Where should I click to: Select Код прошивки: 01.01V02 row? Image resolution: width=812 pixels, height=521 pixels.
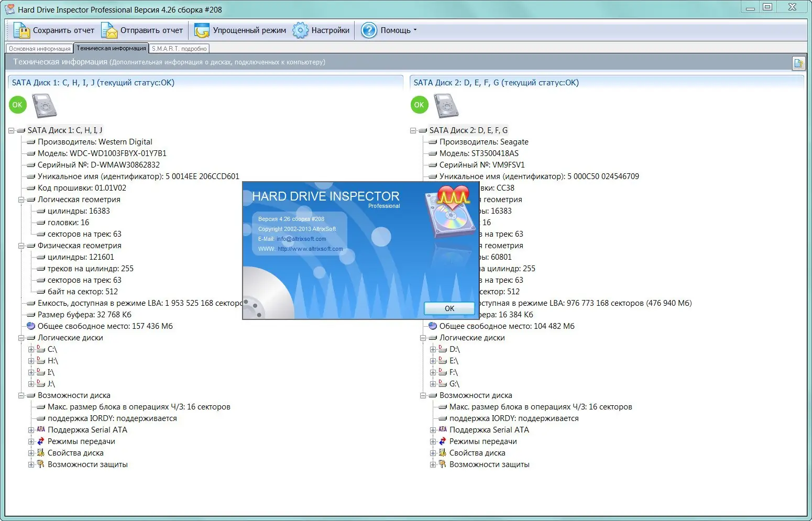(x=82, y=188)
